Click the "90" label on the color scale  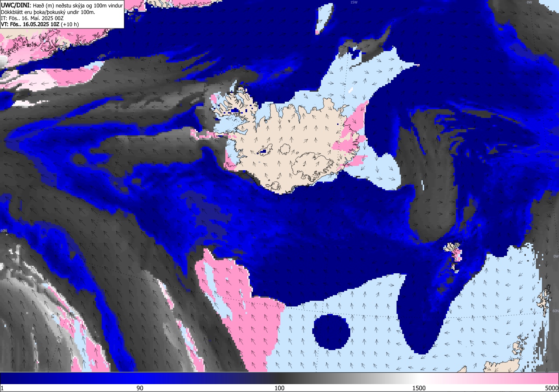(x=140, y=388)
